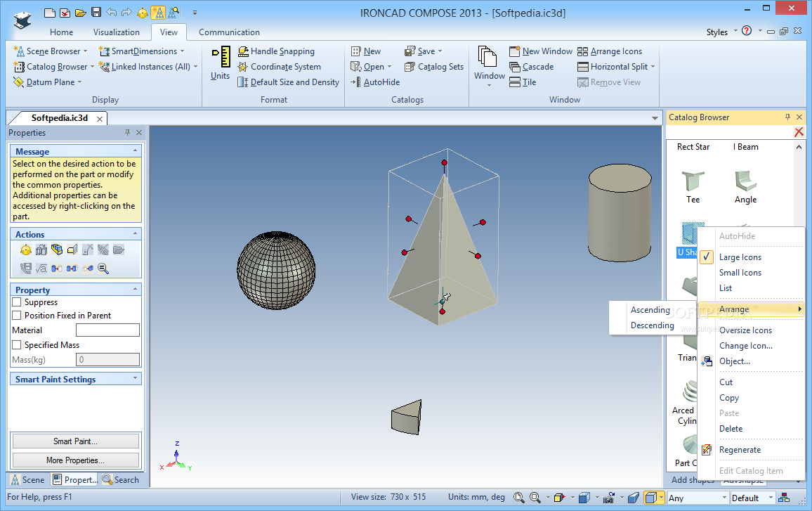Click the network hierarchy icon in status bar
The height and width of the screenshot is (511, 812).
tap(784, 498)
